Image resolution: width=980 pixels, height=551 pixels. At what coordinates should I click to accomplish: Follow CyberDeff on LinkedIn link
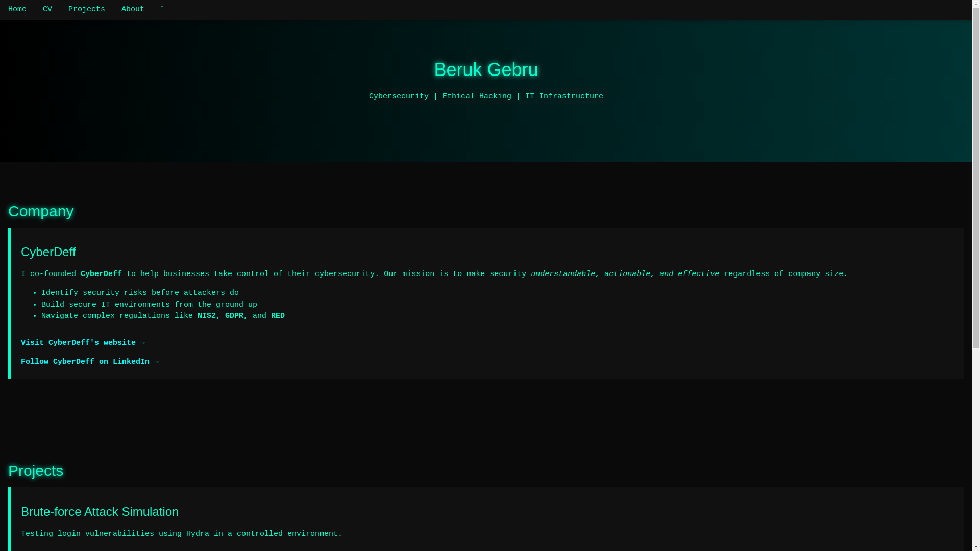pyautogui.click(x=90, y=362)
